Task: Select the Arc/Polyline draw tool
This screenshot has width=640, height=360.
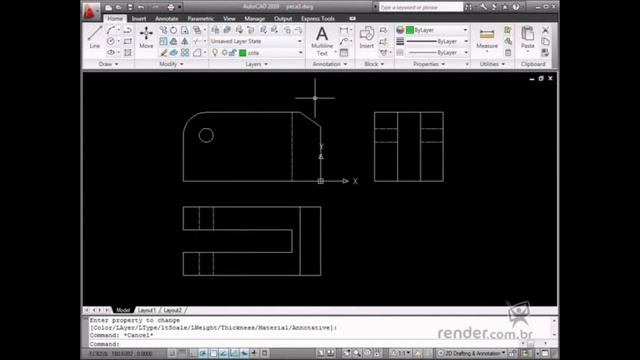Action: tap(111, 30)
